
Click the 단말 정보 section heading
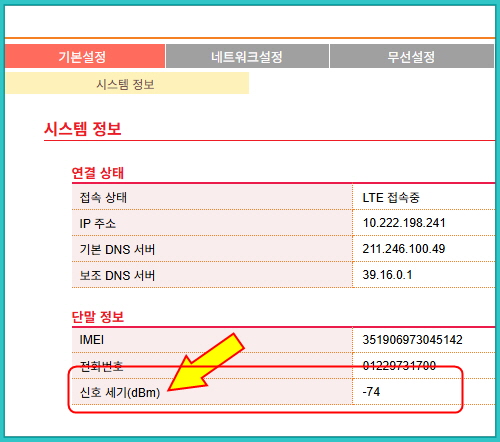pyautogui.click(x=98, y=317)
